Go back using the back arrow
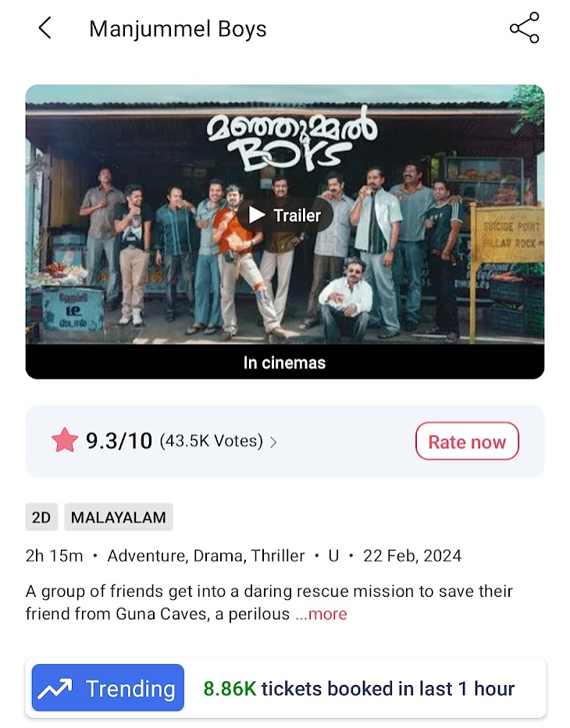 [45, 28]
